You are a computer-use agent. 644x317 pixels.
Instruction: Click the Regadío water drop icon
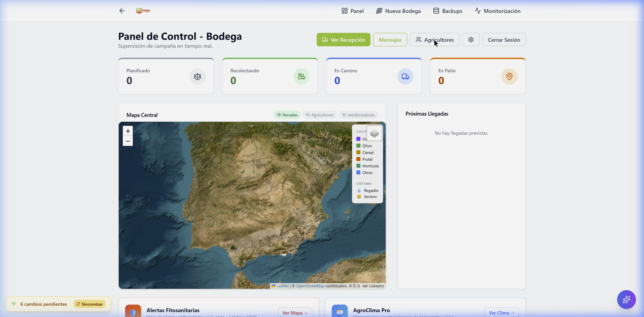pos(359,191)
